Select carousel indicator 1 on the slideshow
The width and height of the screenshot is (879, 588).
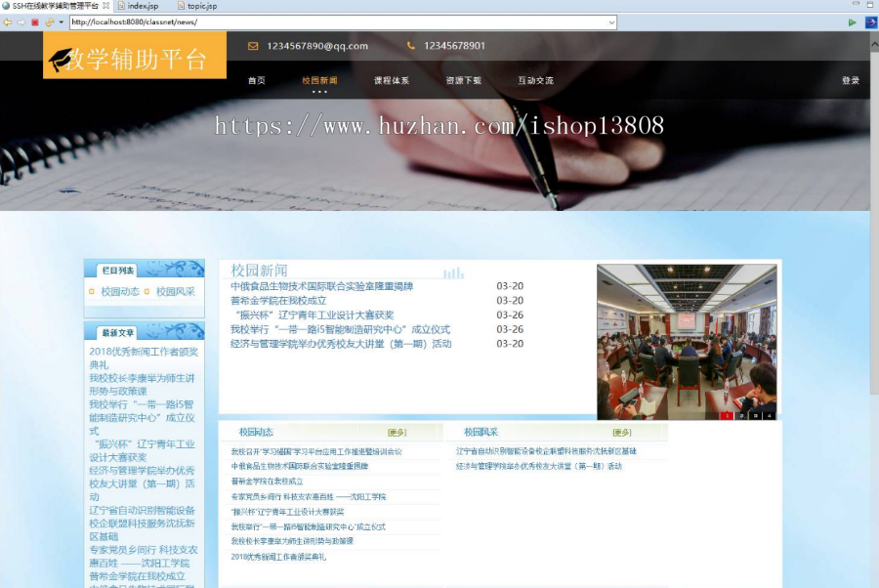[727, 415]
